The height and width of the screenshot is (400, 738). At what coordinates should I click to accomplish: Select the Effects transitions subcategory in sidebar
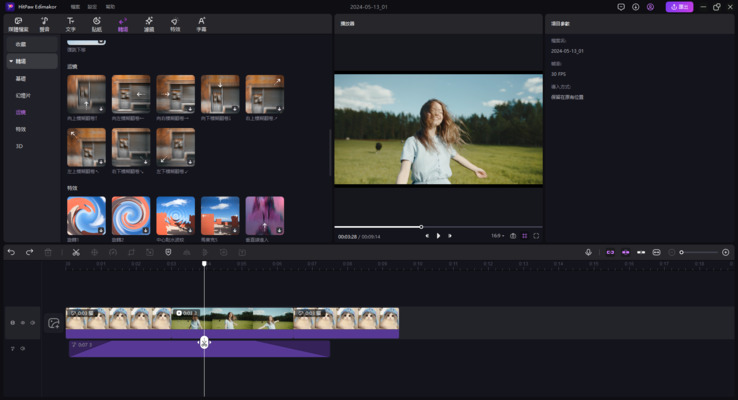(x=21, y=129)
